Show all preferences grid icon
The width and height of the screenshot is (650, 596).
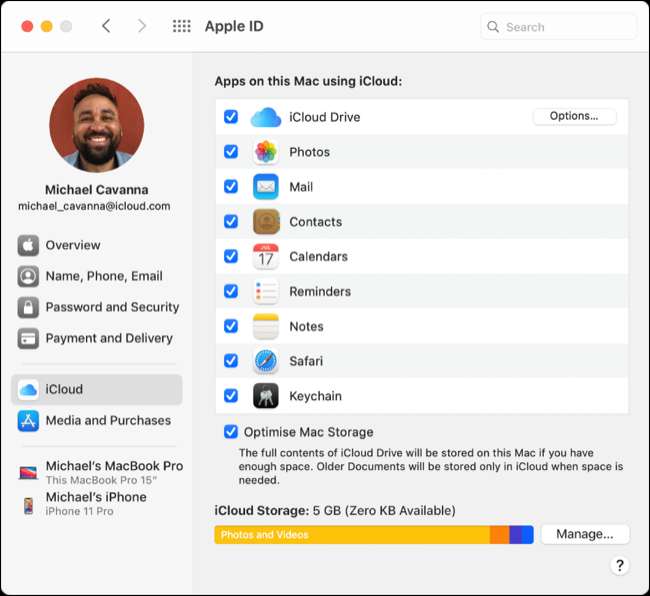pyautogui.click(x=182, y=27)
